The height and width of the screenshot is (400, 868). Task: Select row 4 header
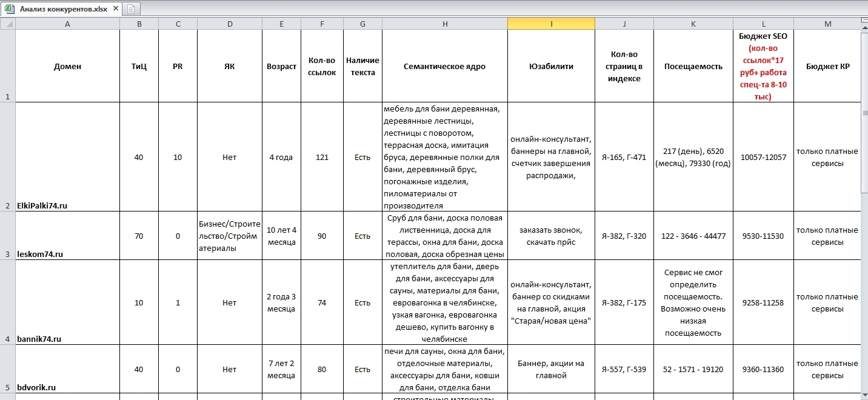pos(7,302)
